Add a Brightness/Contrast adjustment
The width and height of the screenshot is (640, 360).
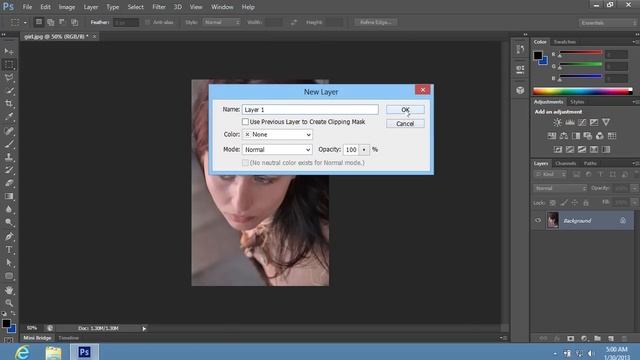pyautogui.click(x=557, y=122)
